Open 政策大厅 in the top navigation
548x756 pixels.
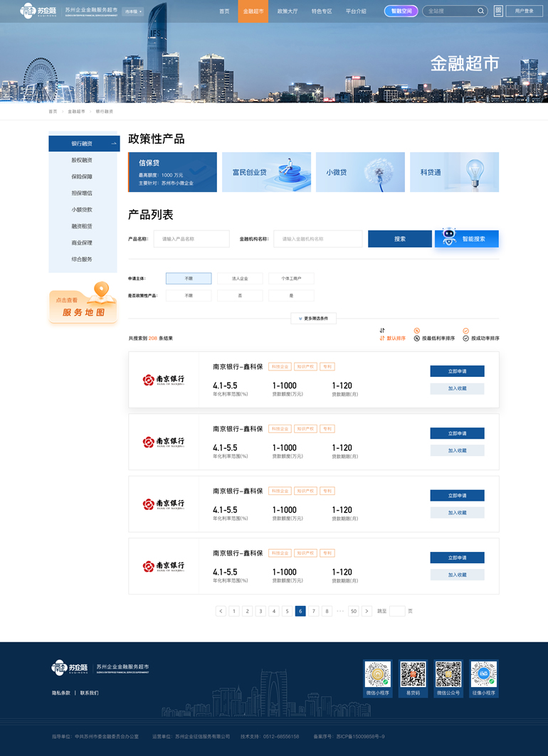[x=288, y=11]
